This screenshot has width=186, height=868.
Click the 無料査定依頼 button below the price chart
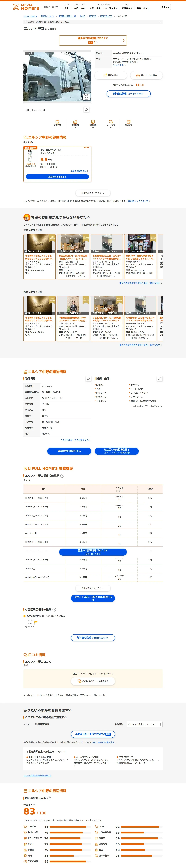click(x=93, y=638)
